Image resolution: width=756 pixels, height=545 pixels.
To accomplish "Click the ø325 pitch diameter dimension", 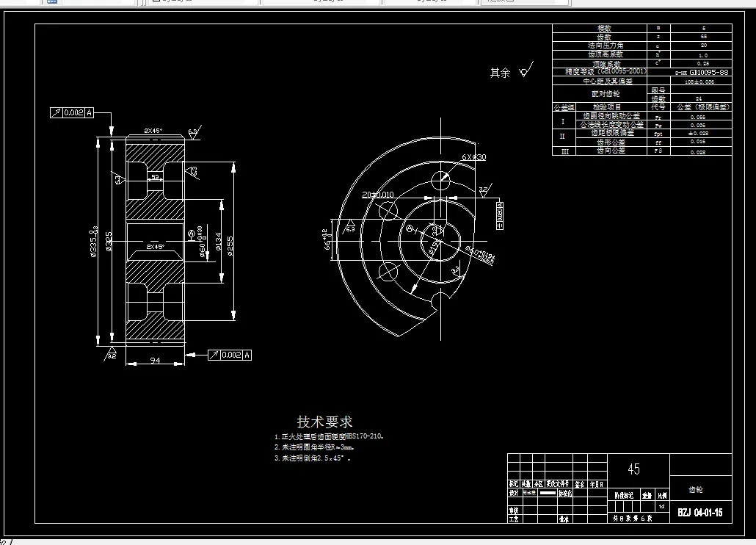I will [109, 242].
